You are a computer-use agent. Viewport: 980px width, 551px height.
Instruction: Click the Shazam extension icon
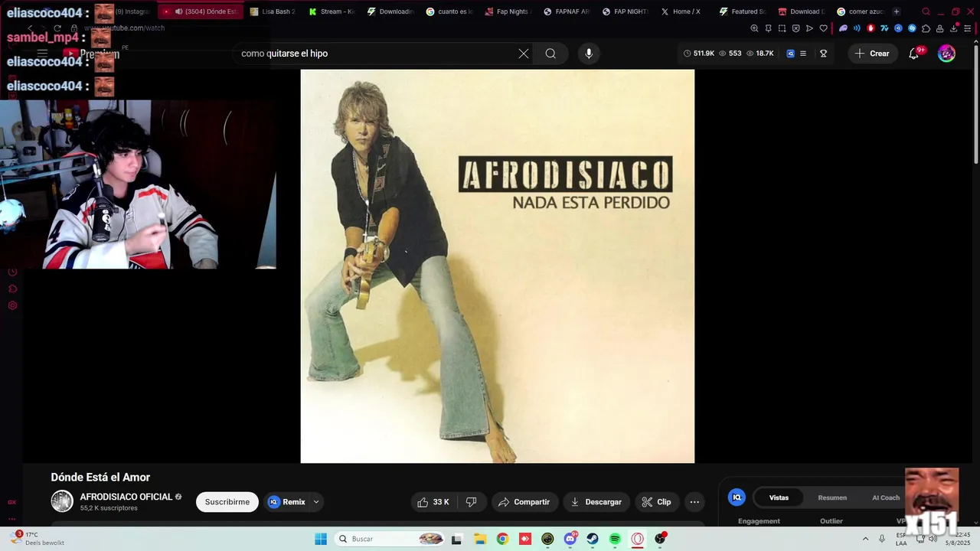(912, 28)
